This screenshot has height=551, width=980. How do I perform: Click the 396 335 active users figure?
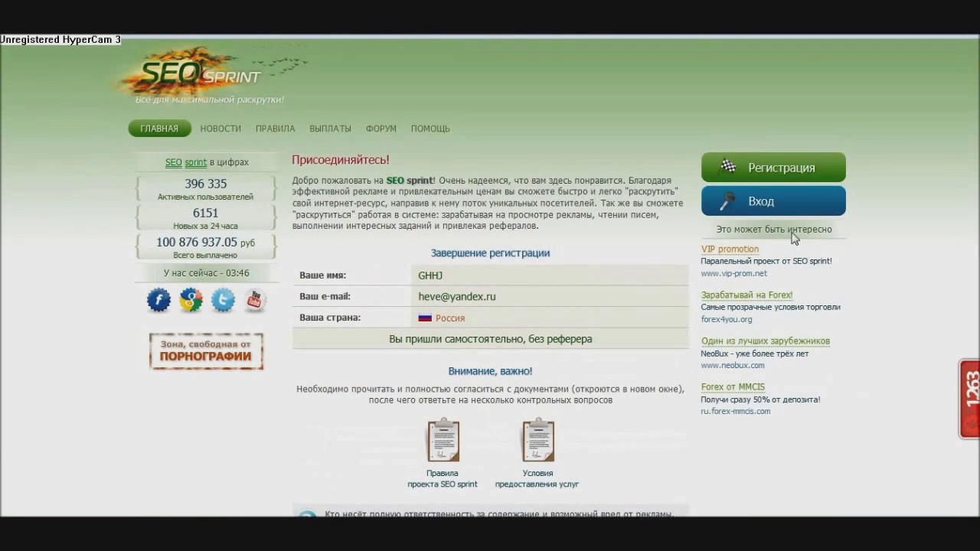206,184
